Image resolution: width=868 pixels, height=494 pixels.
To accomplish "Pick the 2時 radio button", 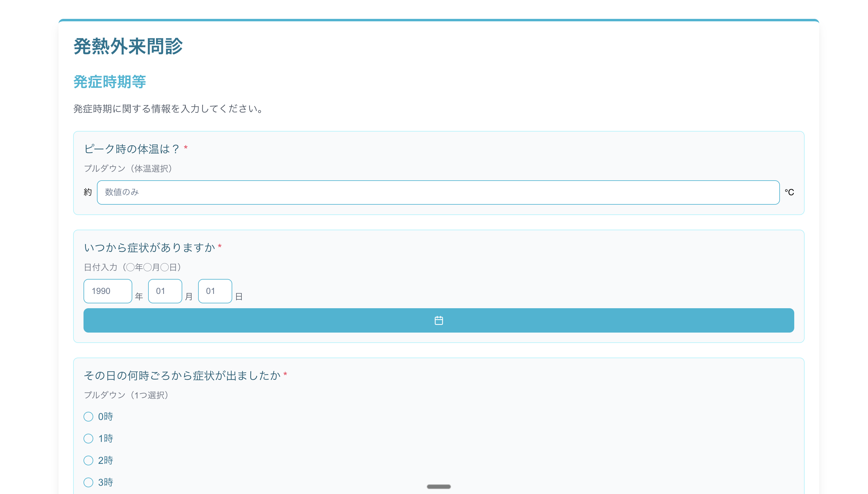I will click(x=88, y=460).
